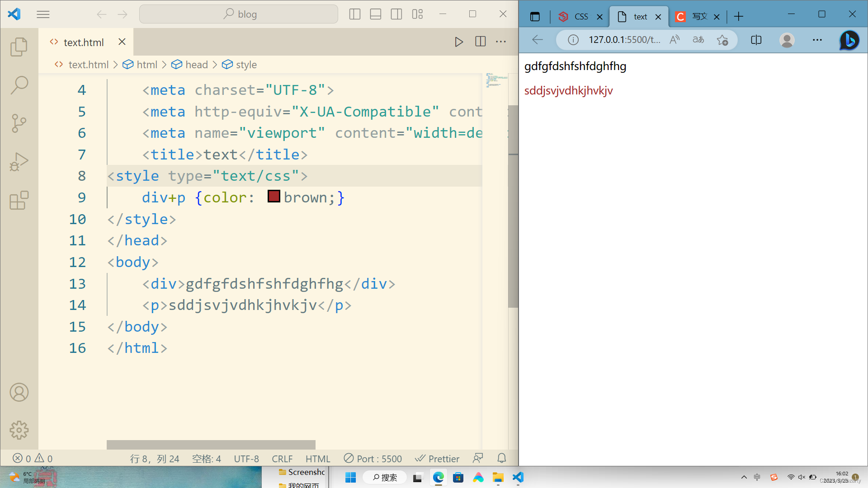This screenshot has height=488, width=868.
Task: Close the text browser tab
Action: [658, 17]
